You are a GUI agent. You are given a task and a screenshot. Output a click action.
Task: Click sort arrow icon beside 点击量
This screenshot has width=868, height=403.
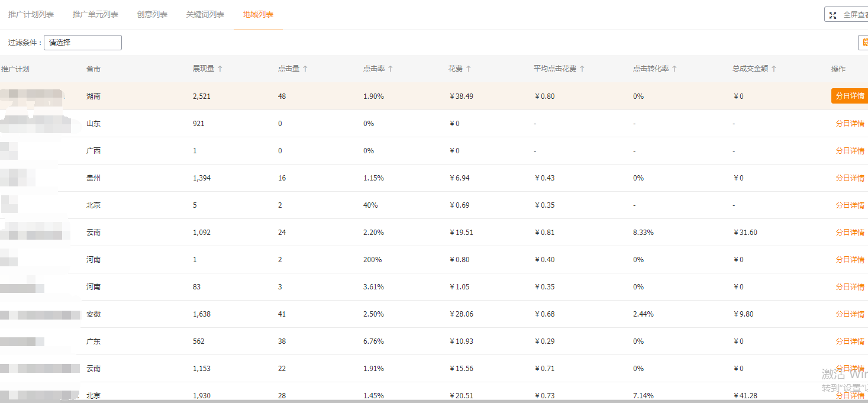[x=305, y=69]
